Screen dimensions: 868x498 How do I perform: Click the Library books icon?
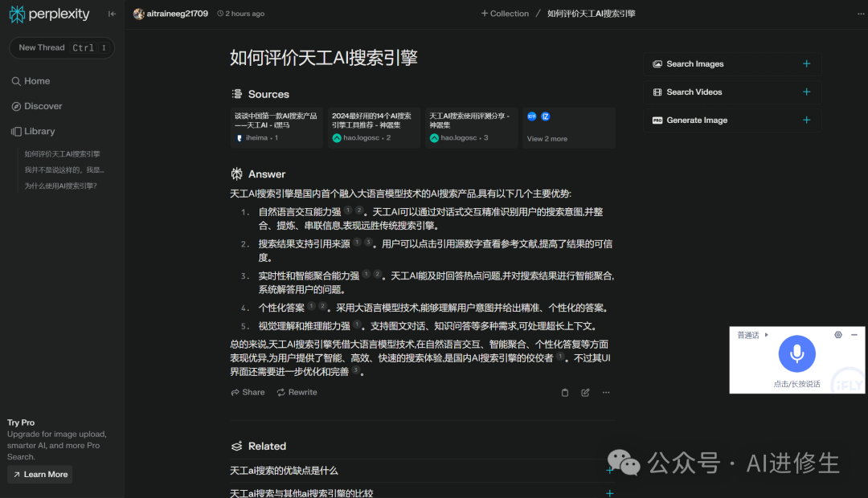16,131
